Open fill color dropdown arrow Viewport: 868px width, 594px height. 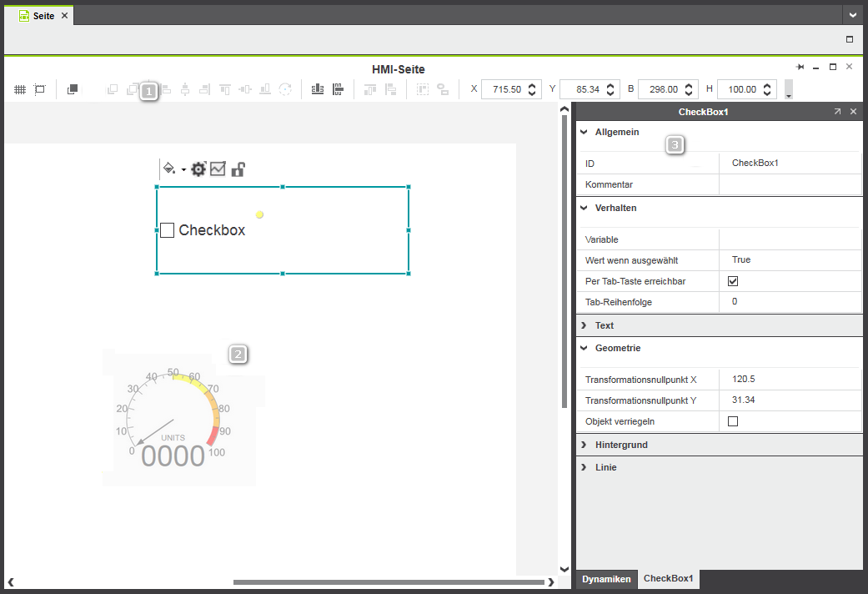pyautogui.click(x=183, y=170)
